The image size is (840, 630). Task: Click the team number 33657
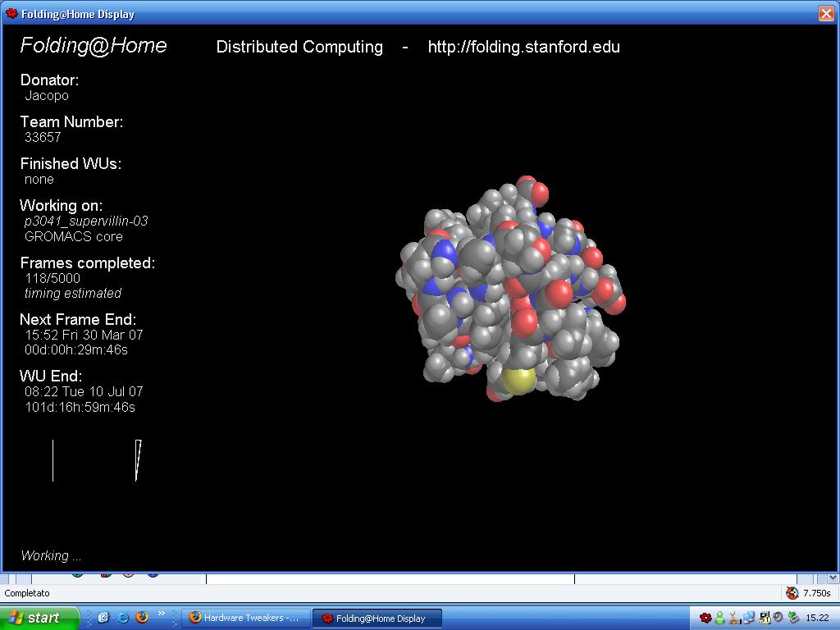click(43, 137)
